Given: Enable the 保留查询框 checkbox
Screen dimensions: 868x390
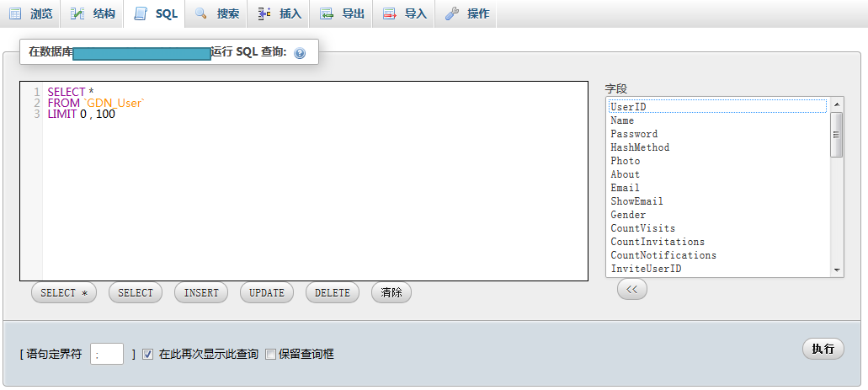Looking at the screenshot, I should [x=271, y=354].
